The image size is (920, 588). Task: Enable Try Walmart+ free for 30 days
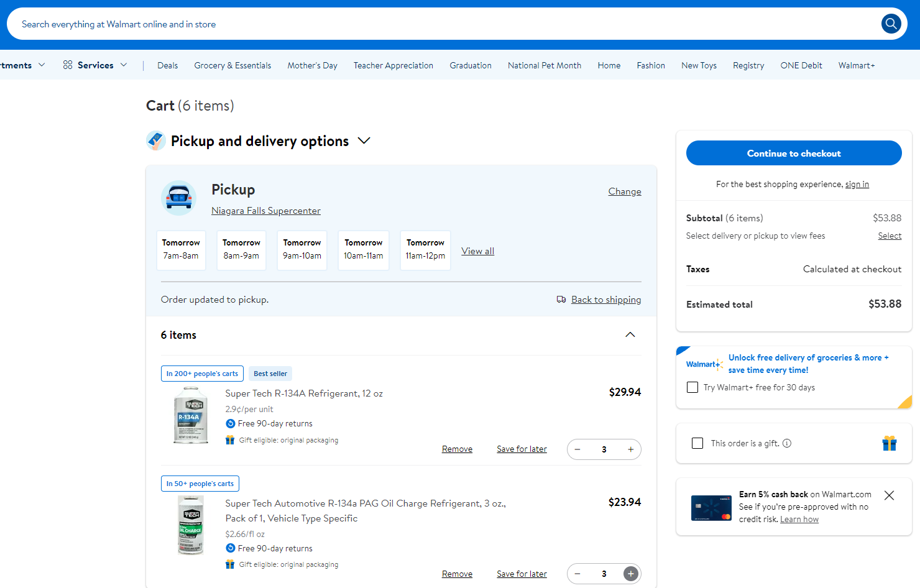(x=692, y=387)
